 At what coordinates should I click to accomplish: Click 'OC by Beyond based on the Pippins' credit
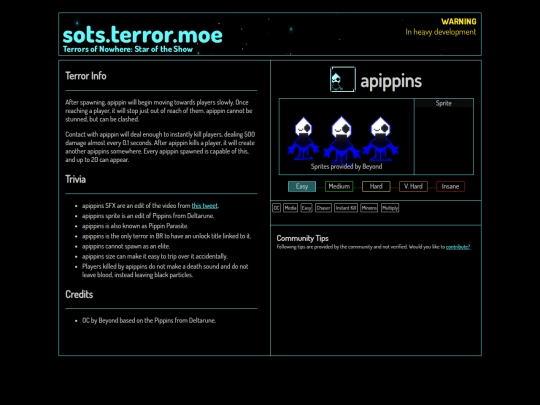click(x=149, y=320)
